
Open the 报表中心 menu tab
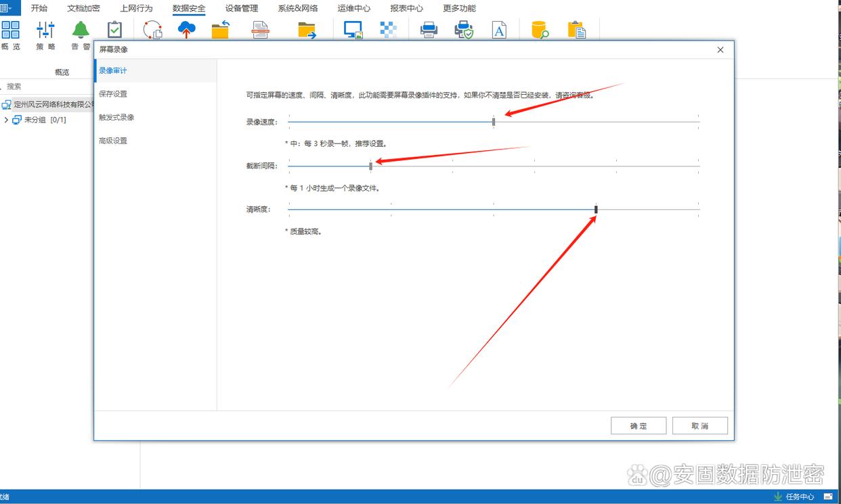click(x=407, y=8)
